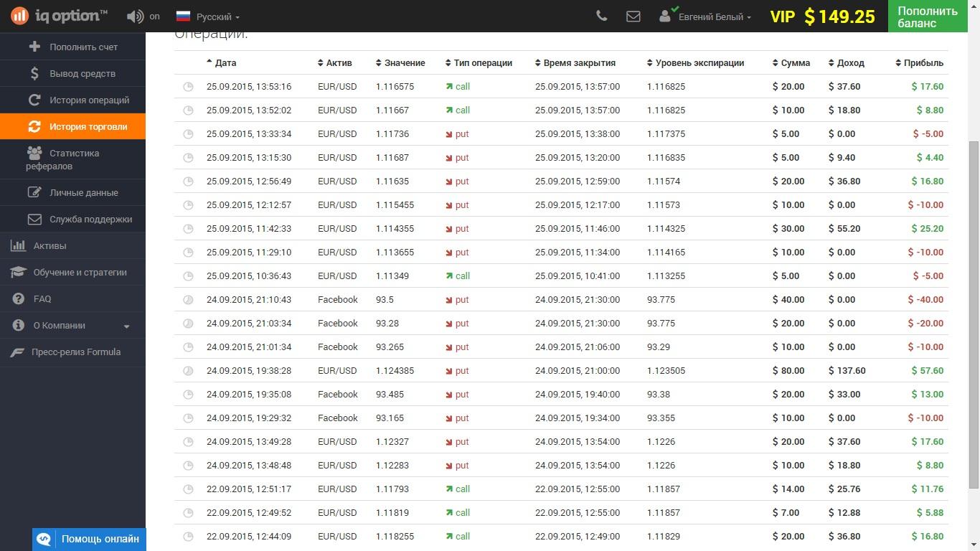
Task: Go to Личные данные in the sidebar
Action: 83,193
